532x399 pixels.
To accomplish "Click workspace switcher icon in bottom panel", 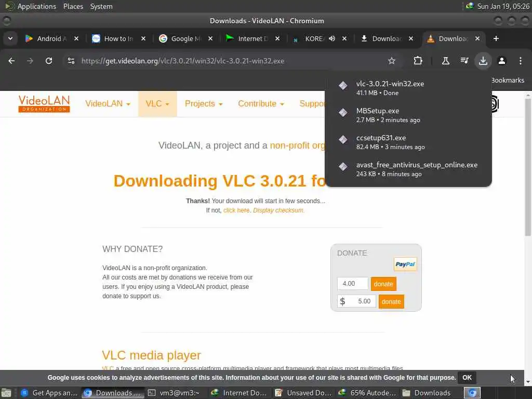I will coord(472,393).
